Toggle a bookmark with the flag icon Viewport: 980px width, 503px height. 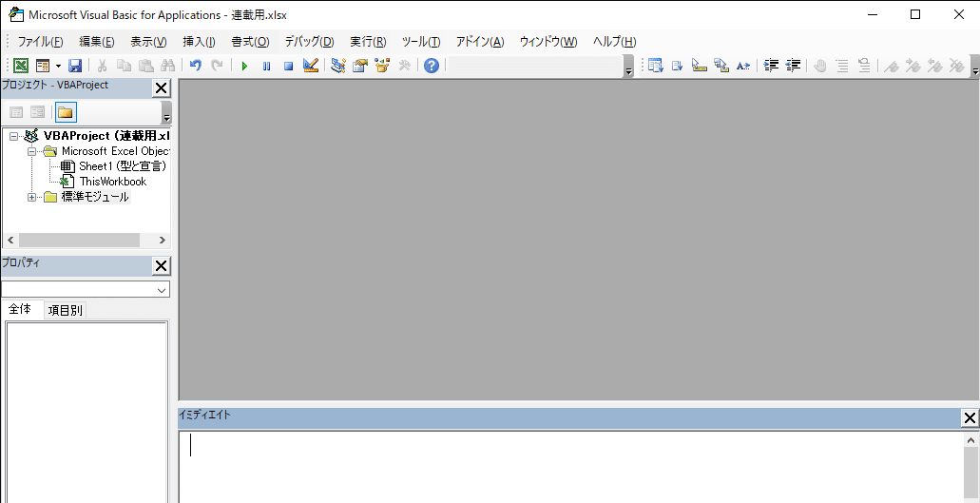click(892, 66)
